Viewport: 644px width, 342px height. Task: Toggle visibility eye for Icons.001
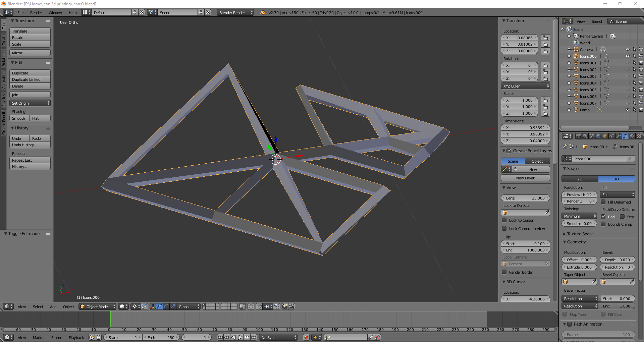coord(627,63)
